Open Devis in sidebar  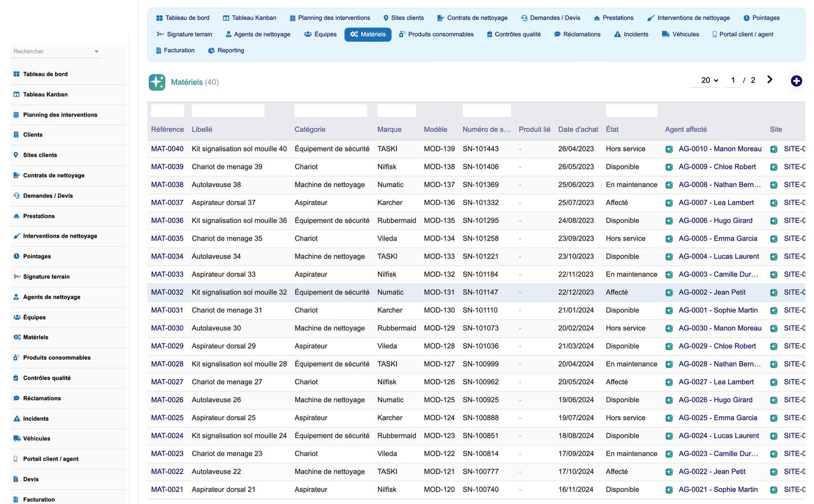[x=31, y=480]
